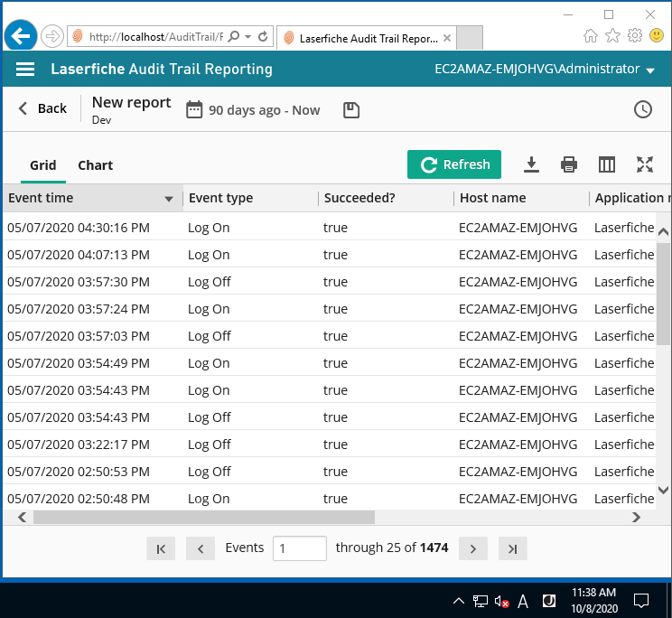Open browser favorites star icon

[613, 35]
